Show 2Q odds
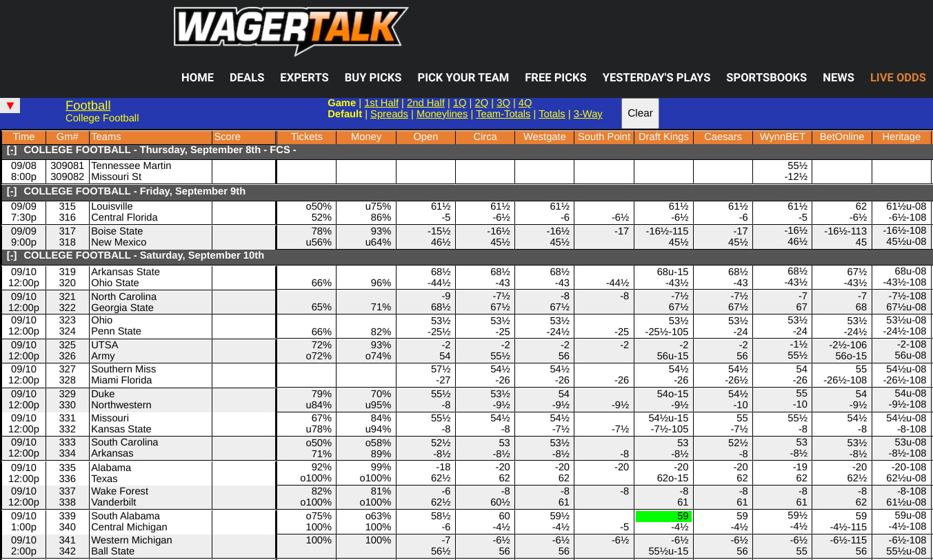This screenshot has width=933, height=560. tap(481, 103)
